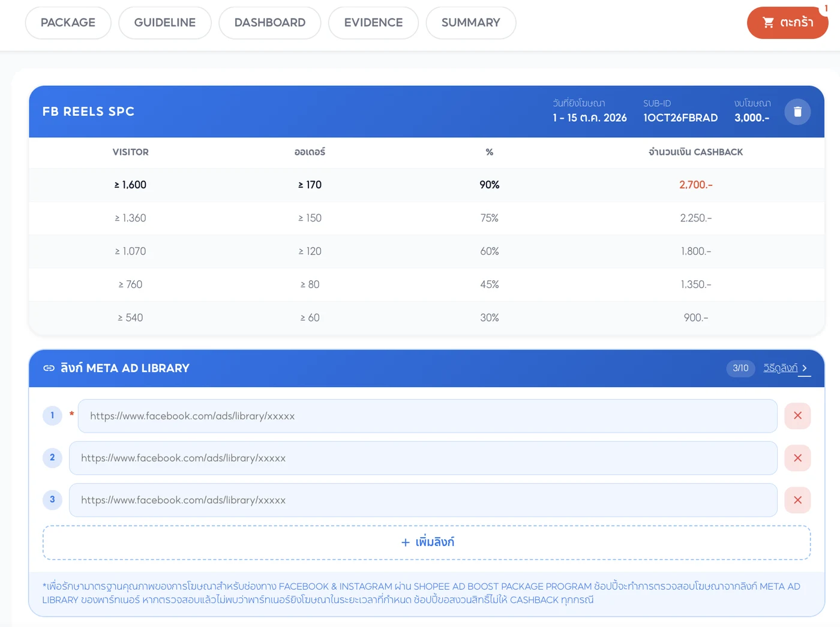Select the EVIDENCE tab
The width and height of the screenshot is (840, 627).
pyautogui.click(x=373, y=23)
